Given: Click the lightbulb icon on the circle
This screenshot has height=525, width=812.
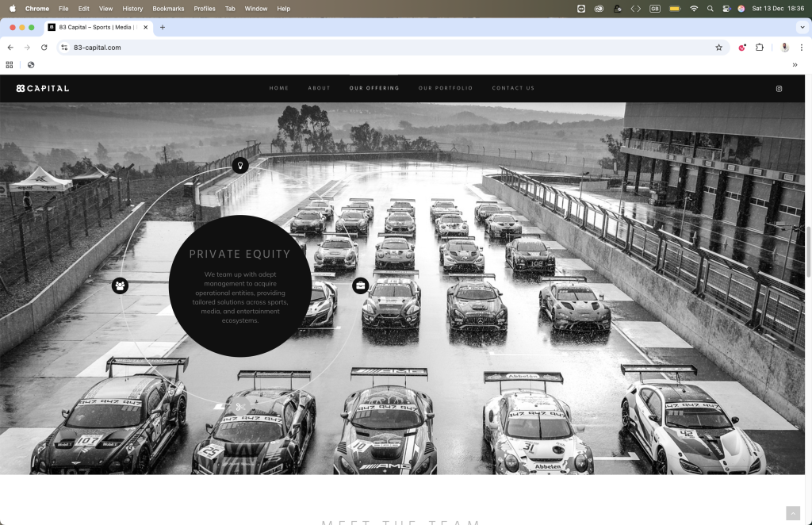Looking at the screenshot, I should point(240,165).
